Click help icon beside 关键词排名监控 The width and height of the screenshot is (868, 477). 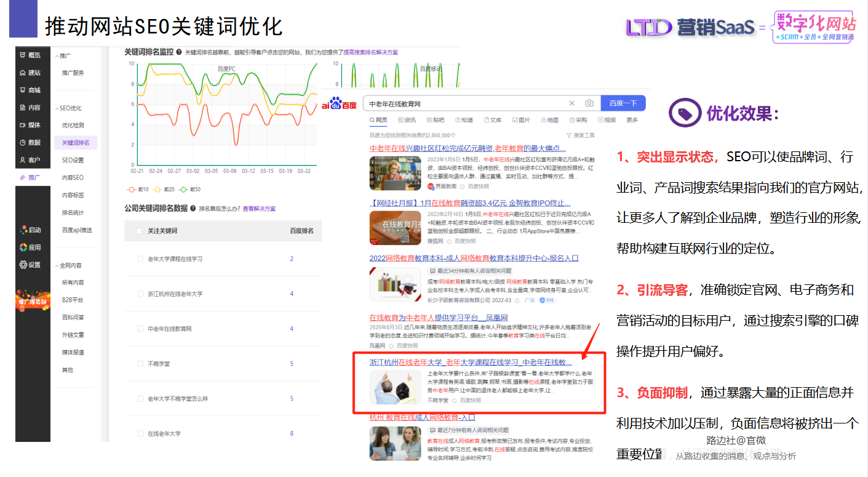[x=179, y=52]
